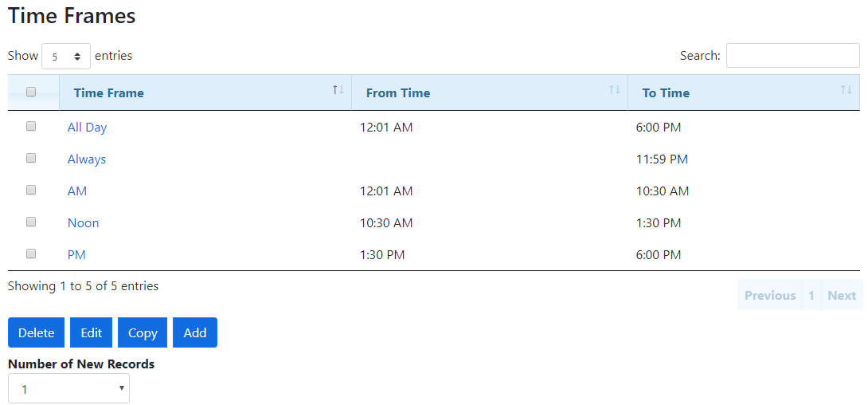This screenshot has height=405, width=868.
Task: Go to pagination page 1
Action: (811, 296)
